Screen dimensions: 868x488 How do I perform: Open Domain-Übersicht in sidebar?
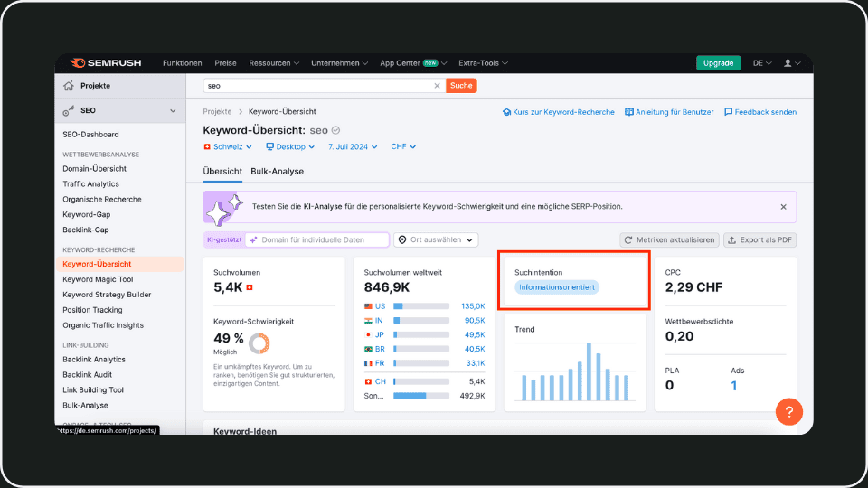[x=94, y=169]
